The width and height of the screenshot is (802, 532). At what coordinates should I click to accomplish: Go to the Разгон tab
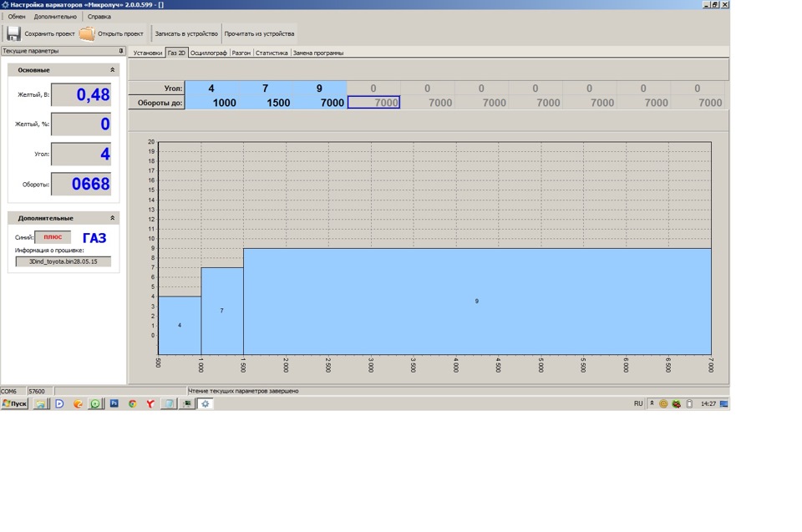coord(241,53)
